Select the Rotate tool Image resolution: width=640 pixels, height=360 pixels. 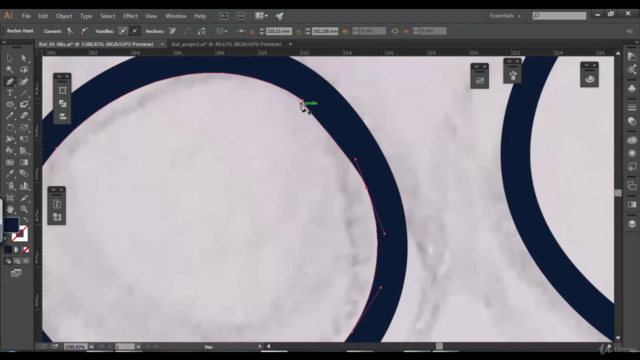9,127
